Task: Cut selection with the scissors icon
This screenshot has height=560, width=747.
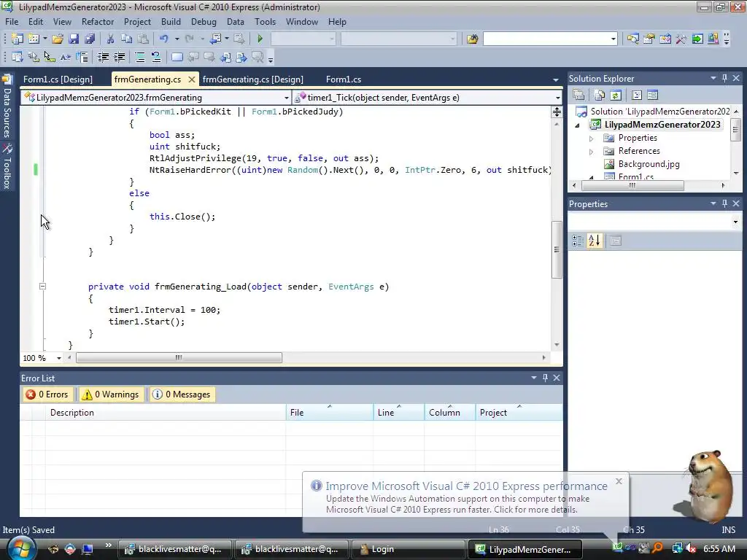Action: point(111,39)
